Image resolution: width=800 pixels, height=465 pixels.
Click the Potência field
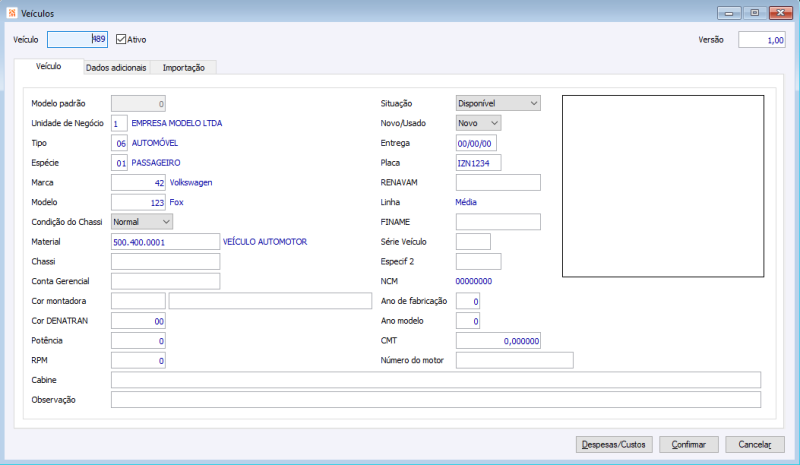pyautogui.click(x=138, y=340)
